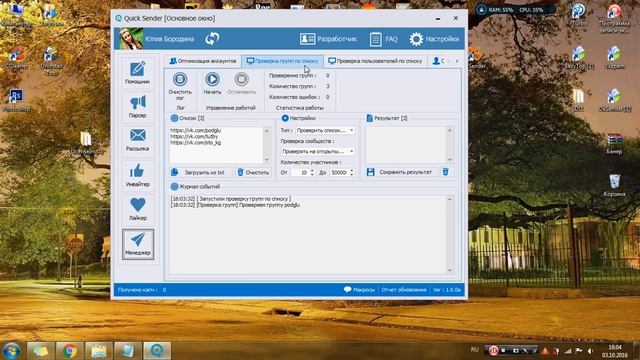The image size is (640, 360).
Task: Click the Юлия Бородина profile avatar
Action: tap(131, 39)
